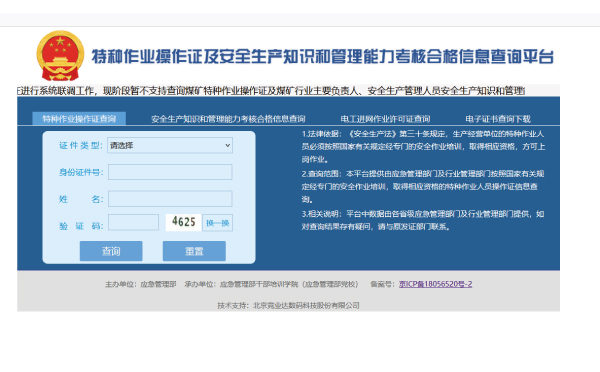Focus the 姓名 input field
The width and height of the screenshot is (600, 372).
170,199
